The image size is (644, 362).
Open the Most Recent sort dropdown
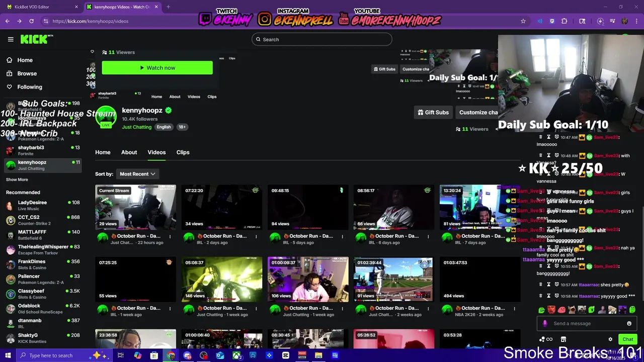137,174
